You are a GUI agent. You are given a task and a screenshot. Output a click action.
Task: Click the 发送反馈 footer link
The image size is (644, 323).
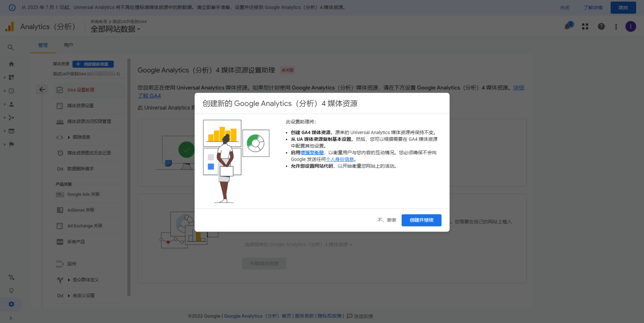click(360, 316)
